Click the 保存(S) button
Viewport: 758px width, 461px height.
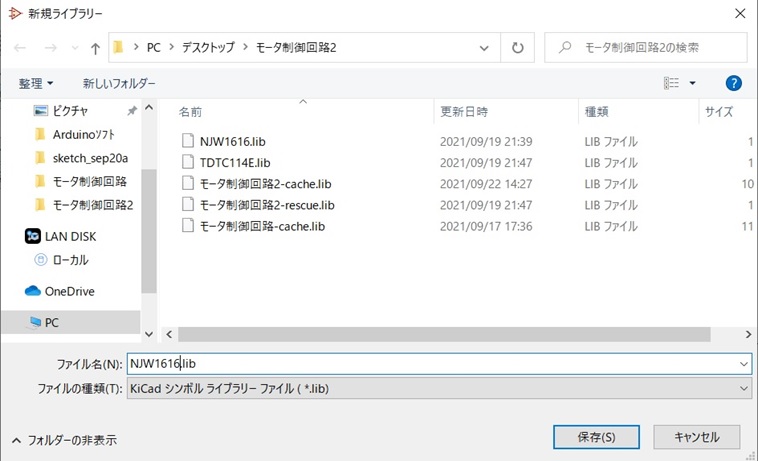596,437
